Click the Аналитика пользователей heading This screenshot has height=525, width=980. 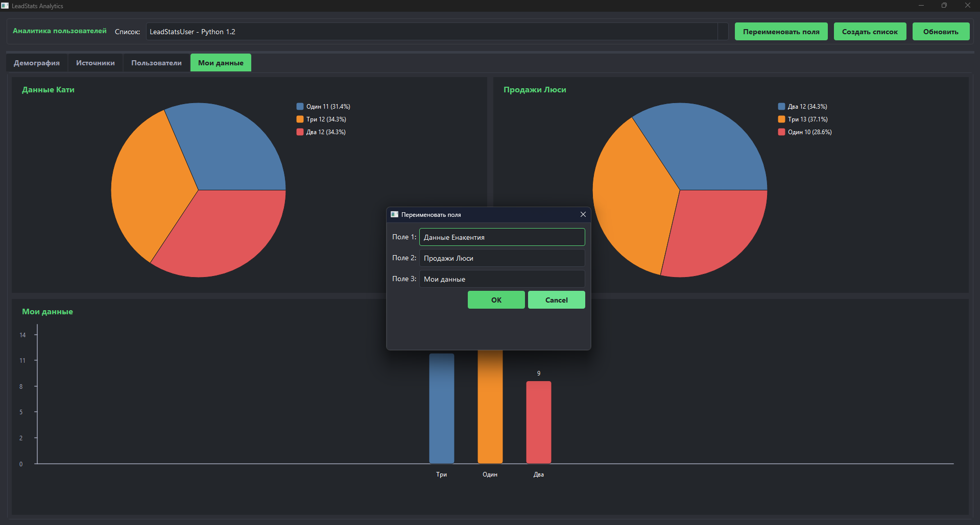[60, 31]
